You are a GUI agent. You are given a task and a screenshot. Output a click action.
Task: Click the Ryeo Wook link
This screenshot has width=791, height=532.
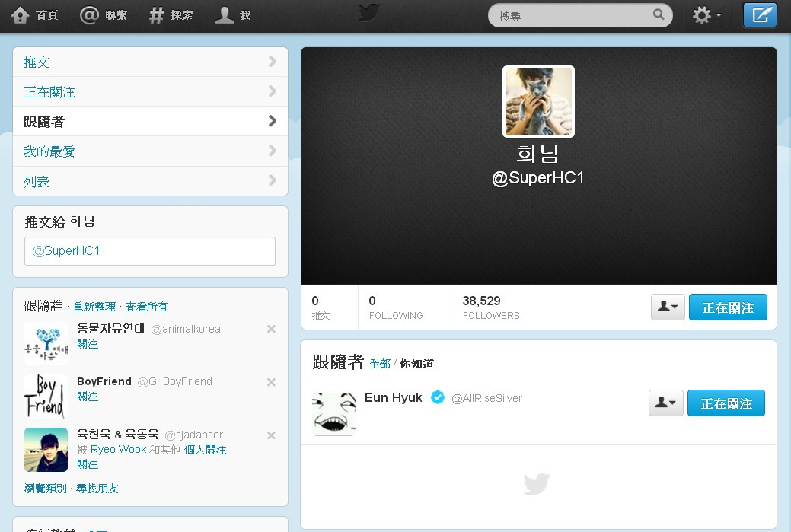coord(119,449)
